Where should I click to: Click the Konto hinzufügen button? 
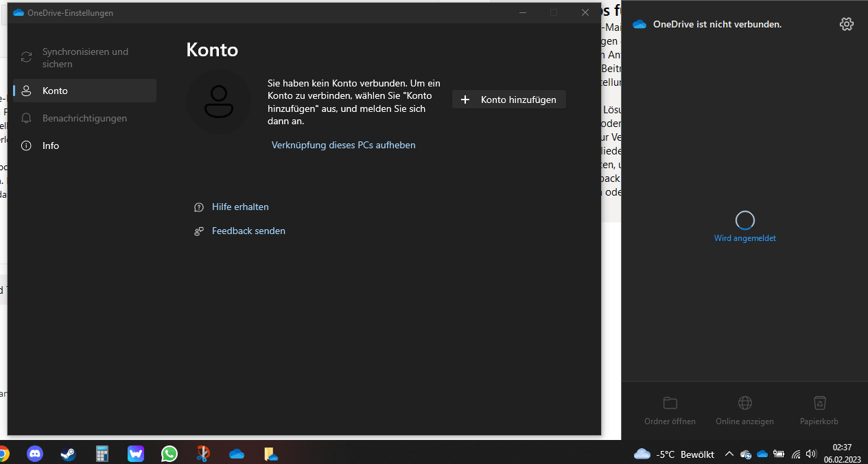[x=509, y=100]
